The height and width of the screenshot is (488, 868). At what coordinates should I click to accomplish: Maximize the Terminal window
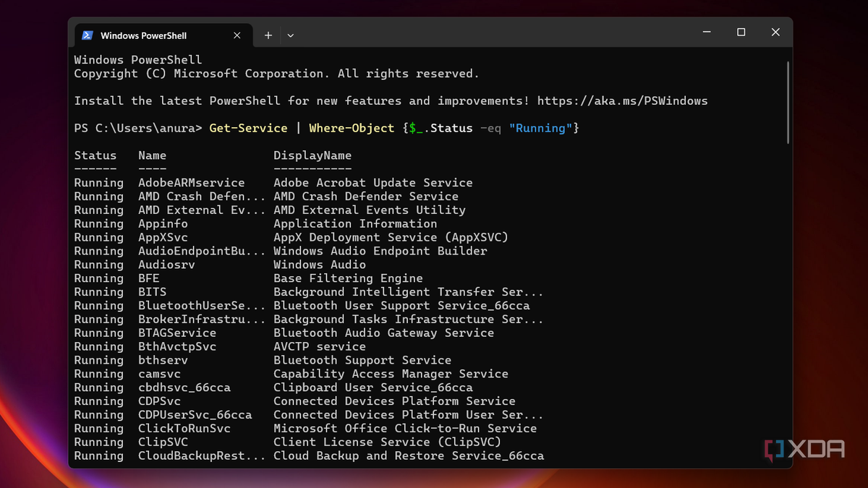[x=741, y=33]
